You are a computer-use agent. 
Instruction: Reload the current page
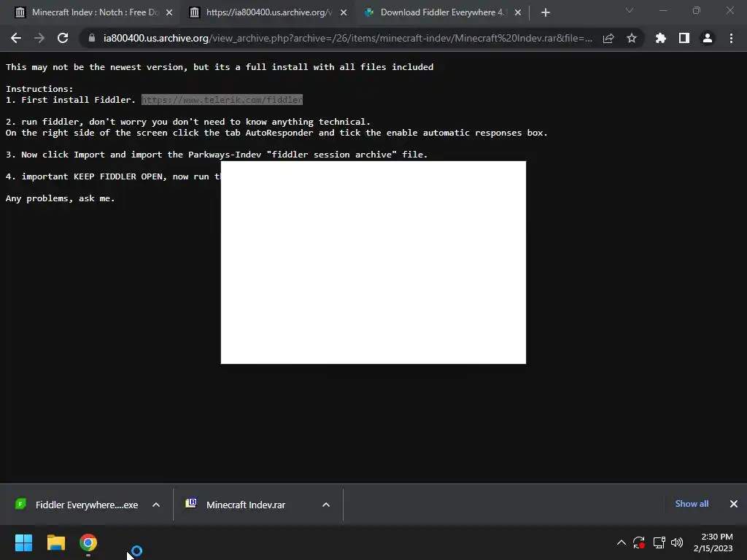63,38
